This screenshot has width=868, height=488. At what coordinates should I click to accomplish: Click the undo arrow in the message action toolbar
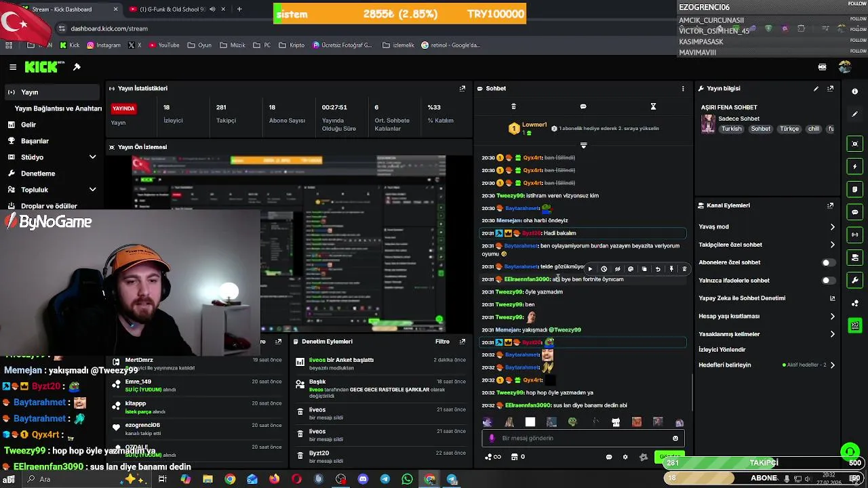click(x=658, y=269)
